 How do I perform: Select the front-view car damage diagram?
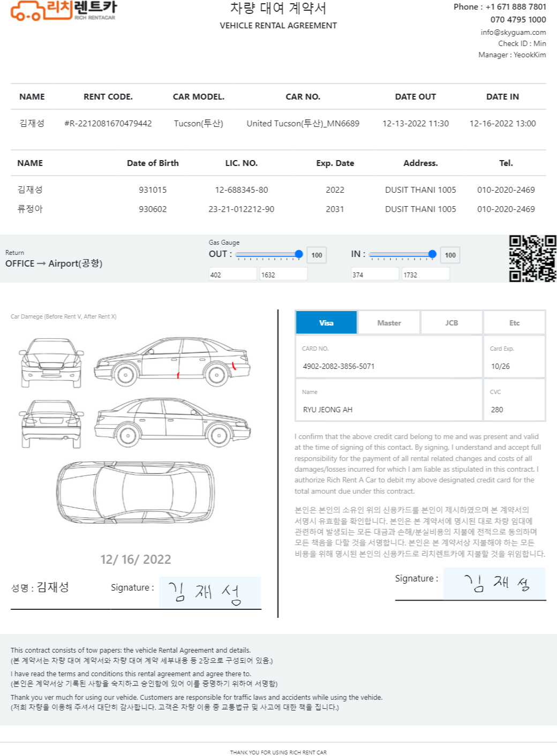pos(51,363)
